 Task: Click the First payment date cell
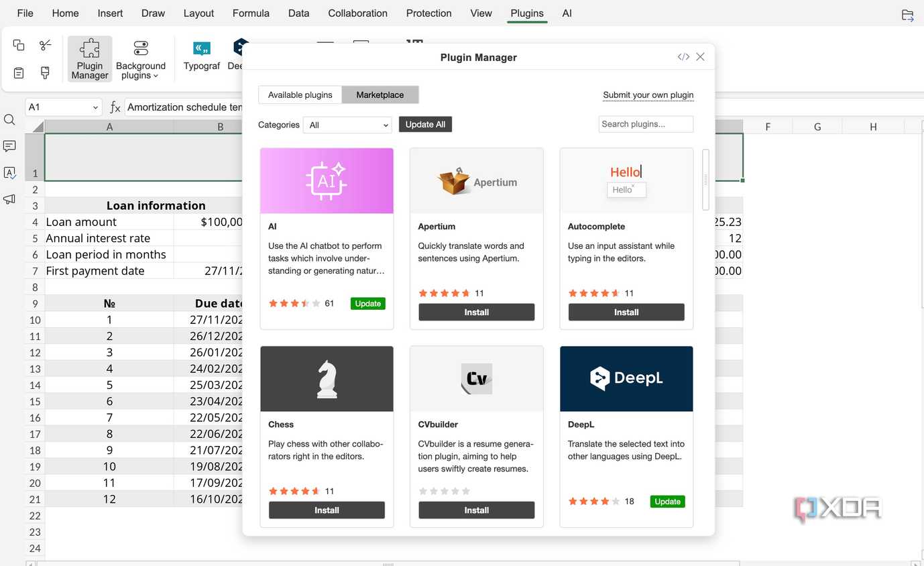coord(109,271)
